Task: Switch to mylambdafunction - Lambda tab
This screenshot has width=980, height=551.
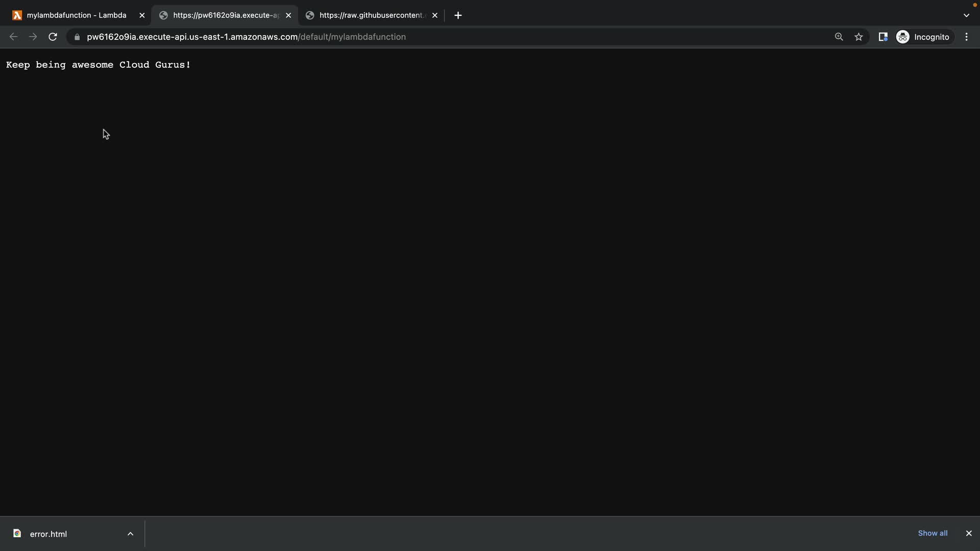Action: click(77, 15)
